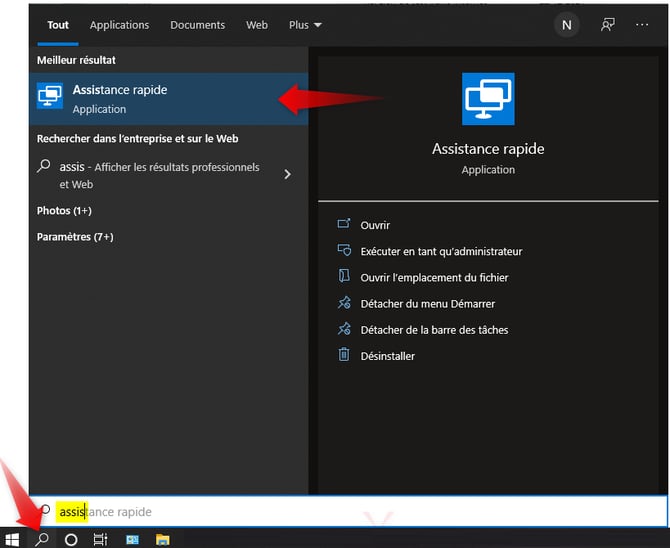Choose Exécuter en tant qu'administrateur
The image size is (670, 548).
(x=441, y=251)
